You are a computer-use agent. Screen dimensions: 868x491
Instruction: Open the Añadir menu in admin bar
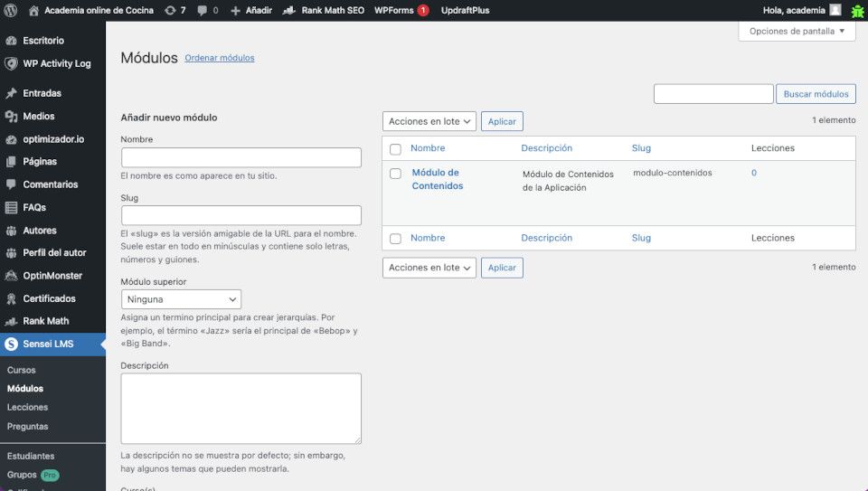pos(250,11)
